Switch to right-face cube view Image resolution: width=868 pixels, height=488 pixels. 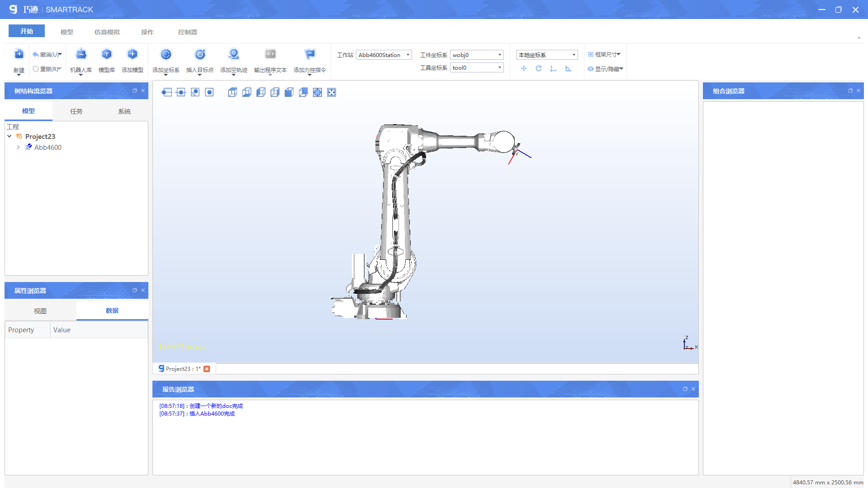[275, 92]
